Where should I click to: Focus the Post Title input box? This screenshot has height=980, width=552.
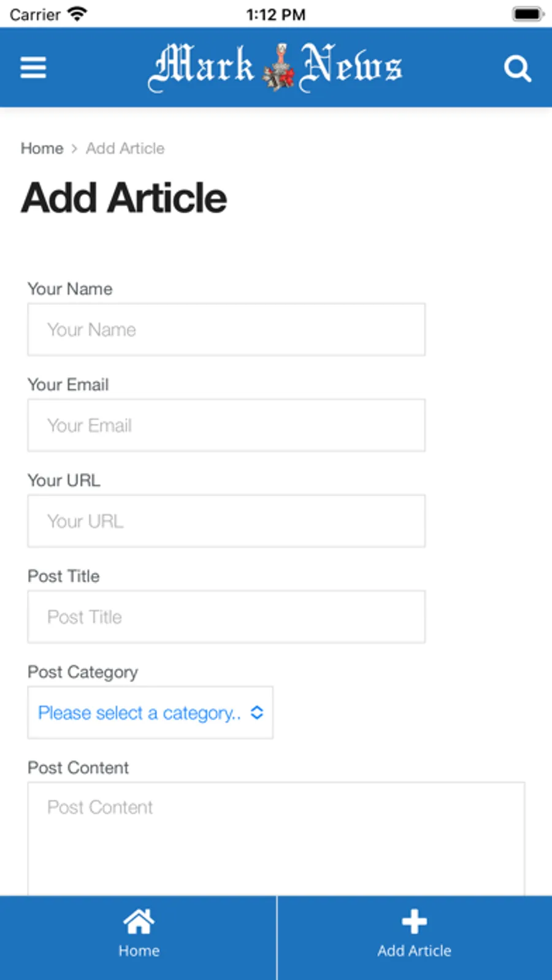226,616
